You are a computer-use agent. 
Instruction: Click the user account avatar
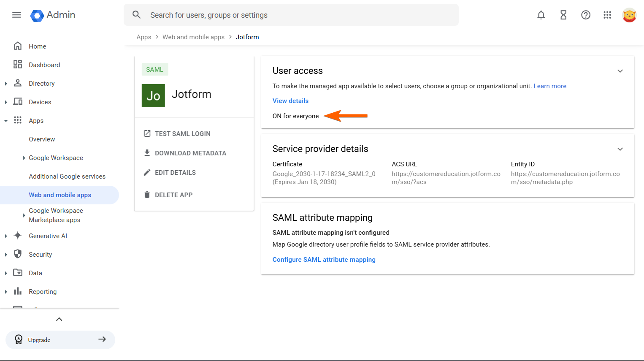coord(629,15)
